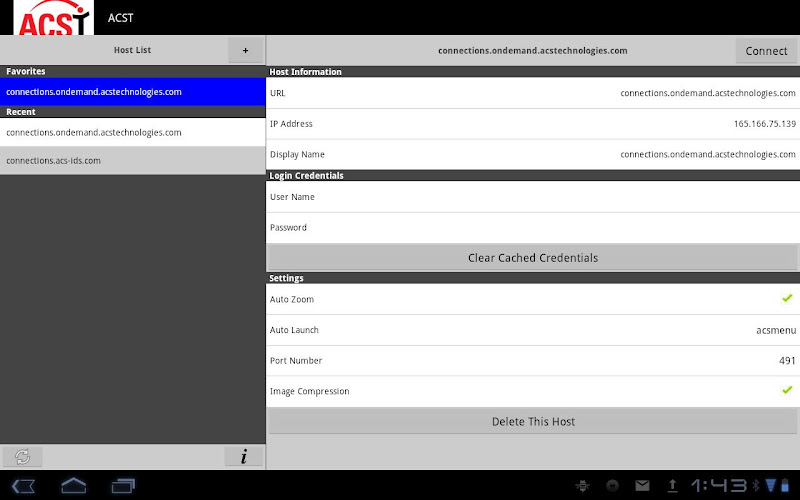The height and width of the screenshot is (500, 800).
Task: Edit the Password field
Action: click(x=533, y=228)
